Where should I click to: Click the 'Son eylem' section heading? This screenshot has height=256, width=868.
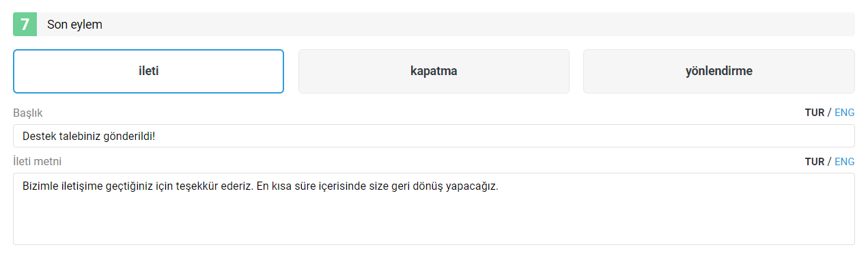click(x=74, y=25)
